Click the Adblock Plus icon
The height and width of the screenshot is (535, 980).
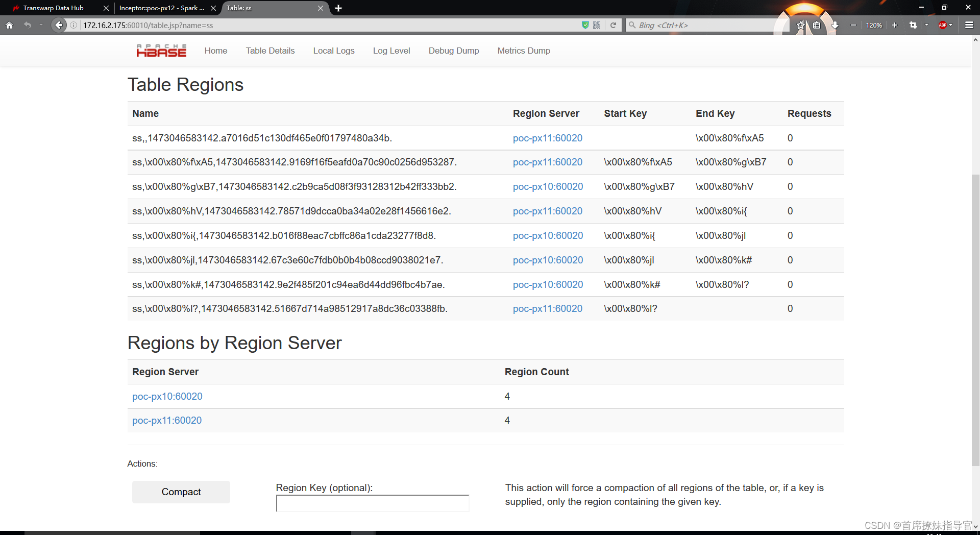(x=944, y=25)
